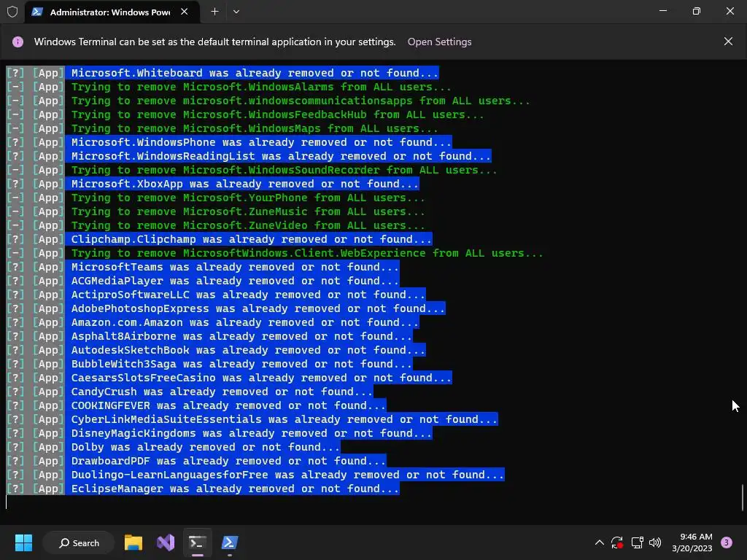
Task: Open the taskbar Search box
Action: point(79,542)
